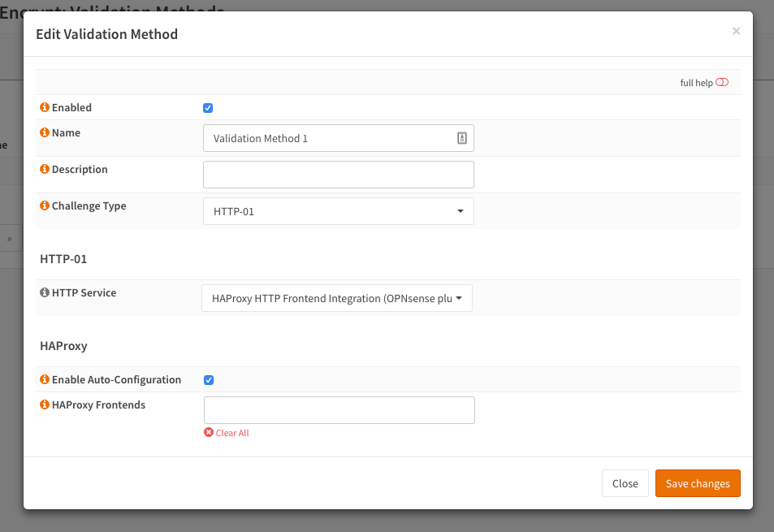Image resolution: width=774 pixels, height=532 pixels.
Task: Click info icon beside Enable Auto-Configuration
Action: [x=45, y=380]
